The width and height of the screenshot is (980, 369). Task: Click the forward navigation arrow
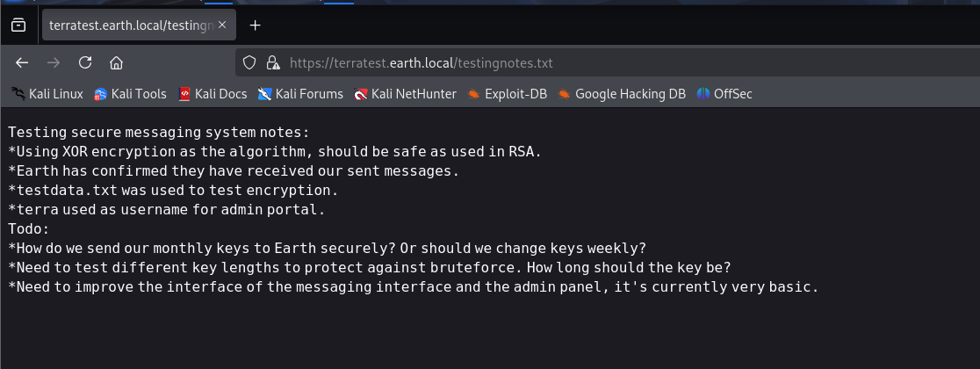54,62
